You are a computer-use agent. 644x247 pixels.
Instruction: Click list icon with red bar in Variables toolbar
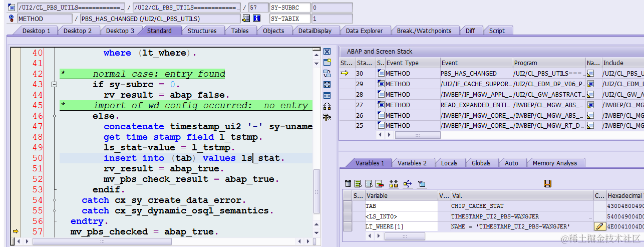coord(379,184)
